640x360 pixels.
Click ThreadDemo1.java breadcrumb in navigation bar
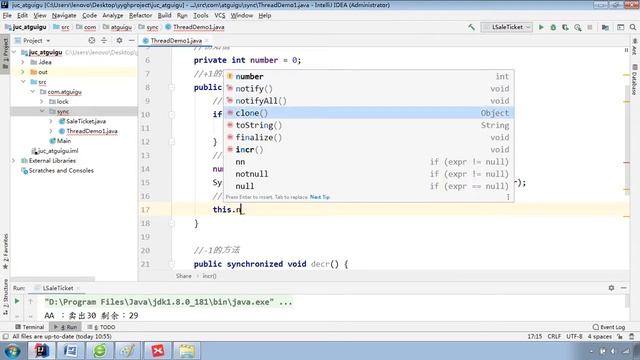point(195,27)
